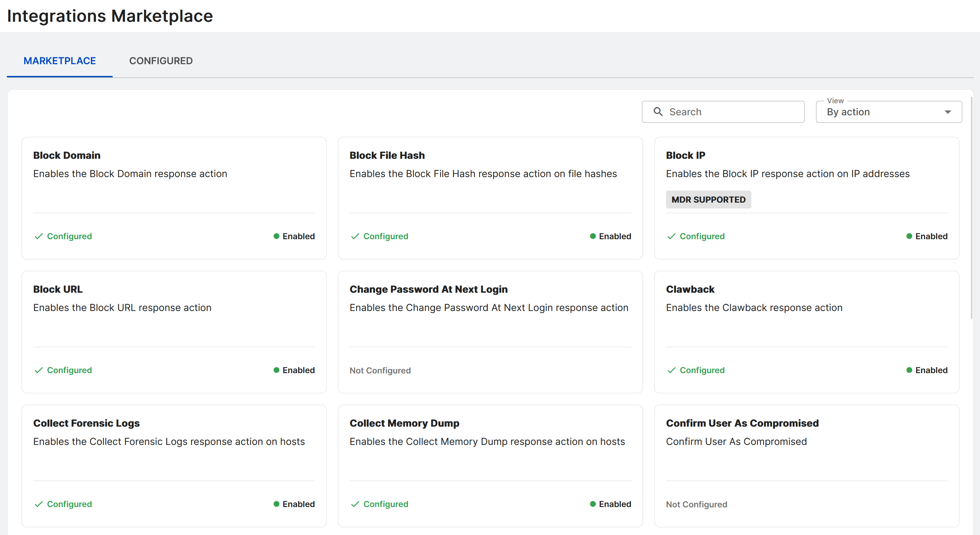Click Collect Memory Dump Enabled dot
Screen dimensions: 980x535
(x=593, y=504)
